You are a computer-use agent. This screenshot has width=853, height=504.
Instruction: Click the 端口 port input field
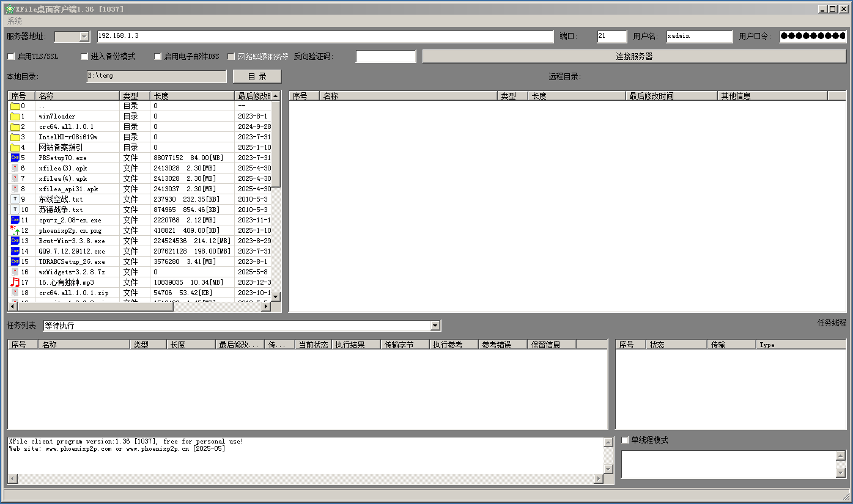tap(611, 37)
